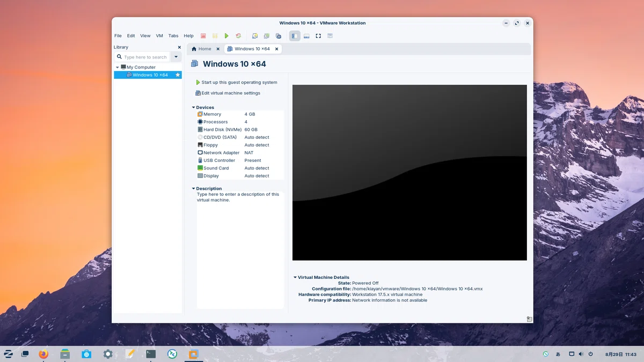Click the black VM screen preview
Viewport: 644px width, 362px height.
409,173
